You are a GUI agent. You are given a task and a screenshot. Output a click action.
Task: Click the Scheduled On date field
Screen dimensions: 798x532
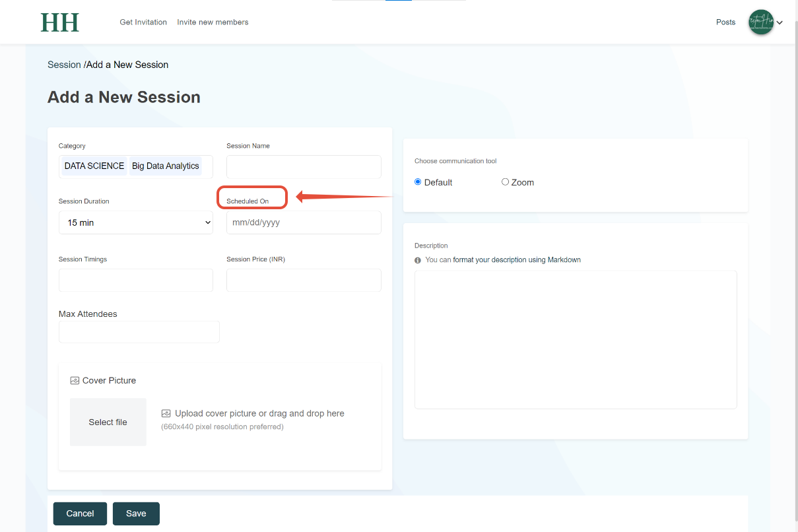(304, 222)
